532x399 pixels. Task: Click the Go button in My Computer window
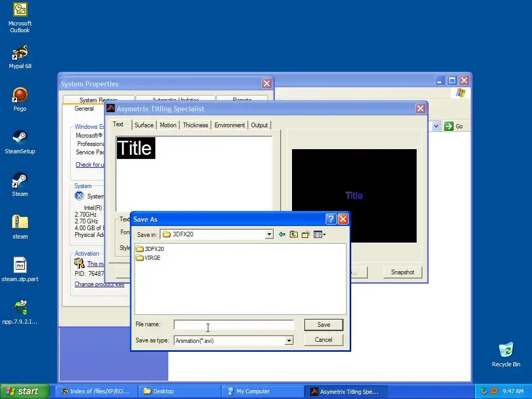pyautogui.click(x=454, y=126)
